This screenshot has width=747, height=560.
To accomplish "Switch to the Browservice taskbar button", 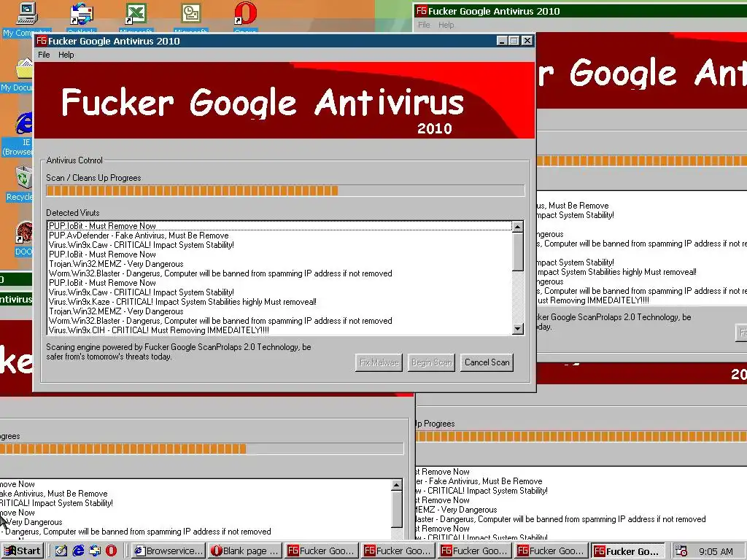I will click(x=169, y=551).
